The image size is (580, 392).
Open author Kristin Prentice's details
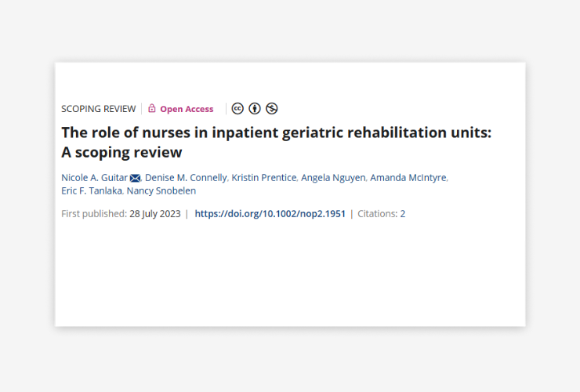click(x=264, y=177)
